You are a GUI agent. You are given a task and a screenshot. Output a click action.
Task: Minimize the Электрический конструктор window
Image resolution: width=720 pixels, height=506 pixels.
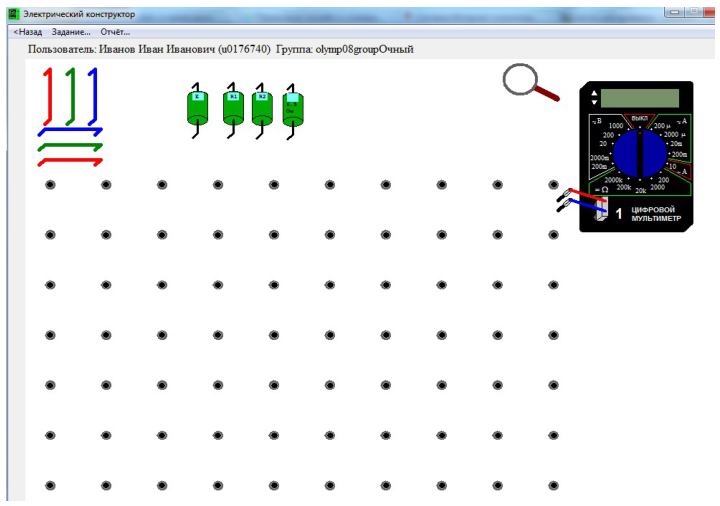674,12
